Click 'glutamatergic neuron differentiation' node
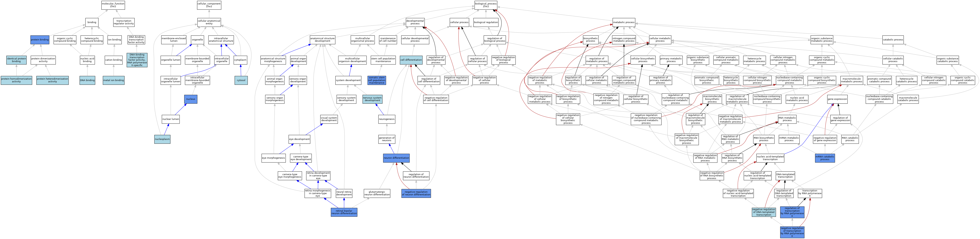The image size is (980, 239). tap(377, 193)
